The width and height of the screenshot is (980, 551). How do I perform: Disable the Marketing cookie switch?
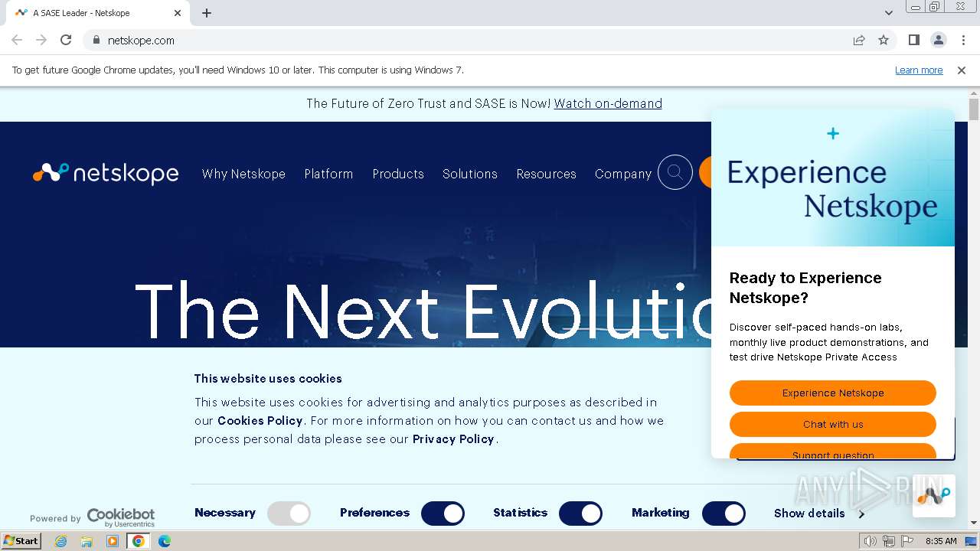[724, 514]
